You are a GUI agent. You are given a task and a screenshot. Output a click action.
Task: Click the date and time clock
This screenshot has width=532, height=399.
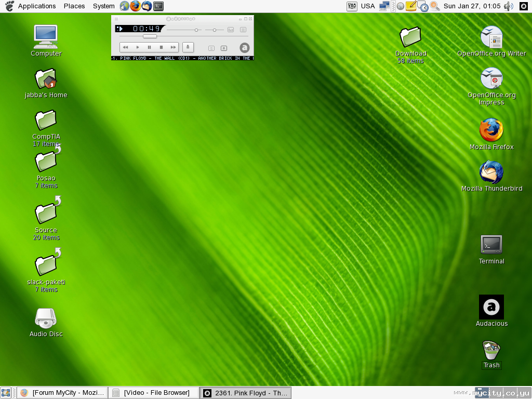point(472,6)
